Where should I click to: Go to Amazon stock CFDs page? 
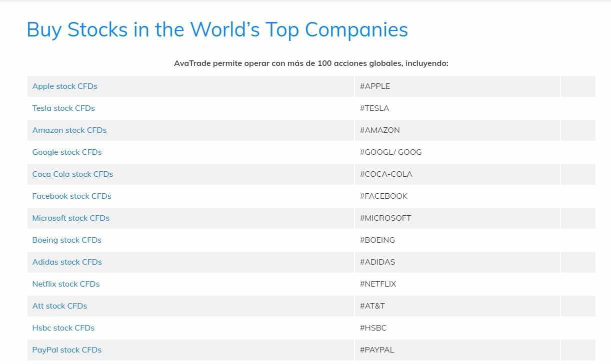pyautogui.click(x=69, y=130)
